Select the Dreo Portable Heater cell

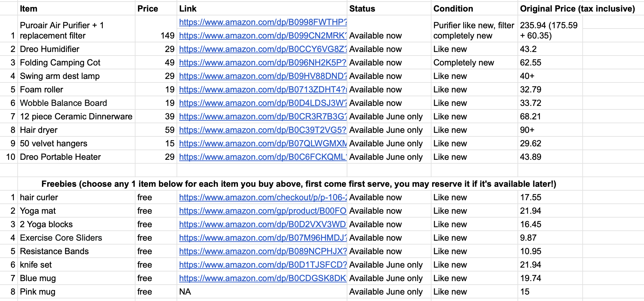coord(76,157)
